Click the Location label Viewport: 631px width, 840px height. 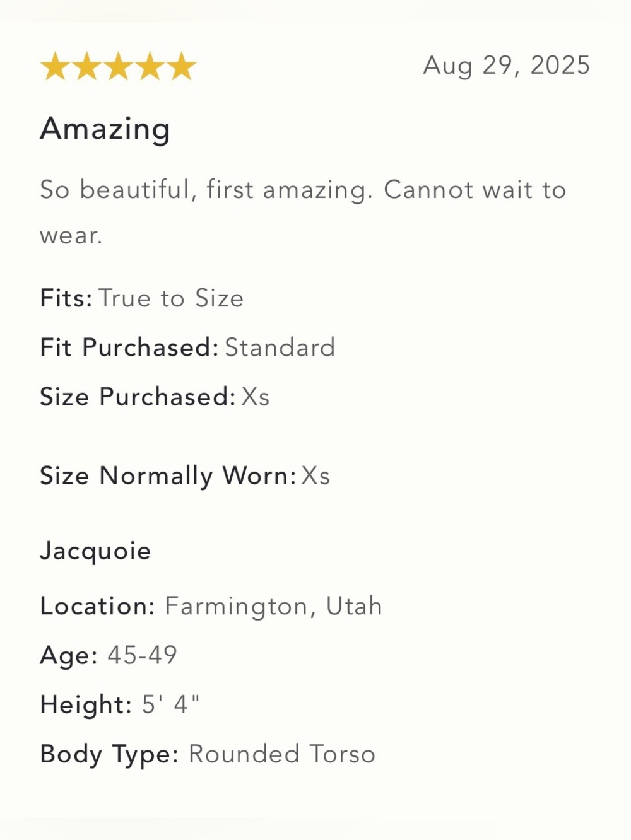click(x=98, y=607)
